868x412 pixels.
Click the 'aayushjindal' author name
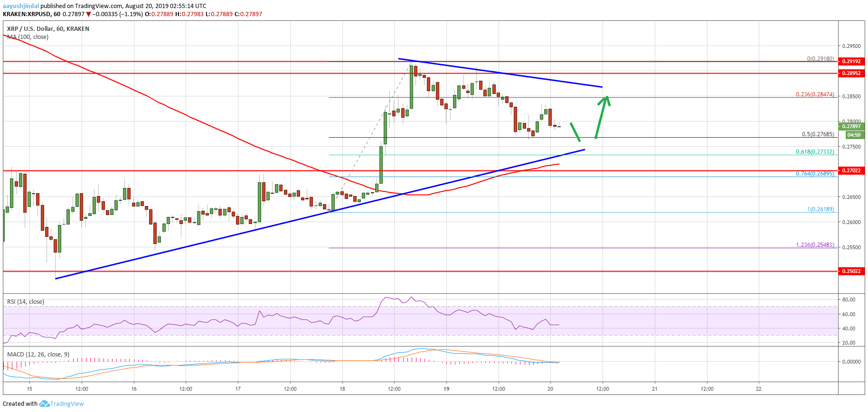coord(21,6)
